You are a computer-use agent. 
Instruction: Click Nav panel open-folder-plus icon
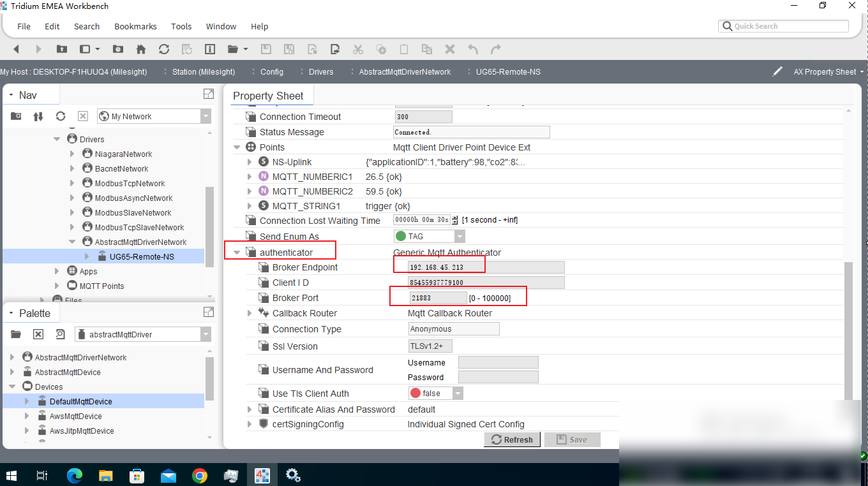(x=16, y=116)
